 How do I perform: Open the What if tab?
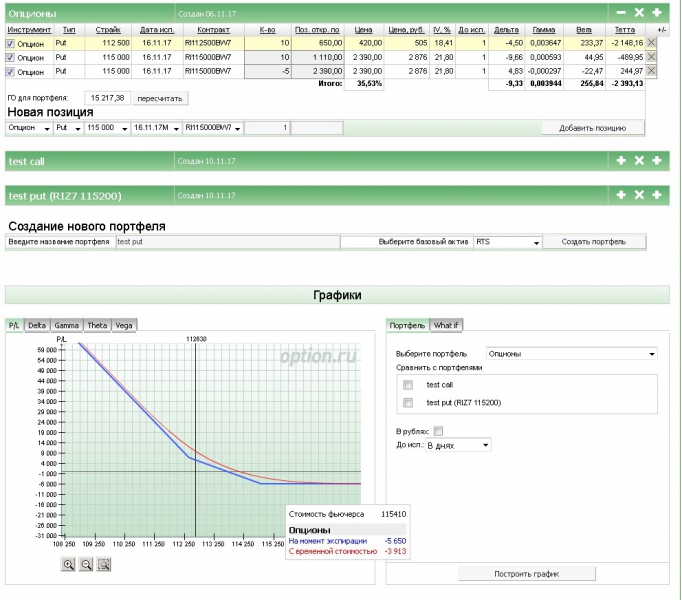[x=445, y=325]
